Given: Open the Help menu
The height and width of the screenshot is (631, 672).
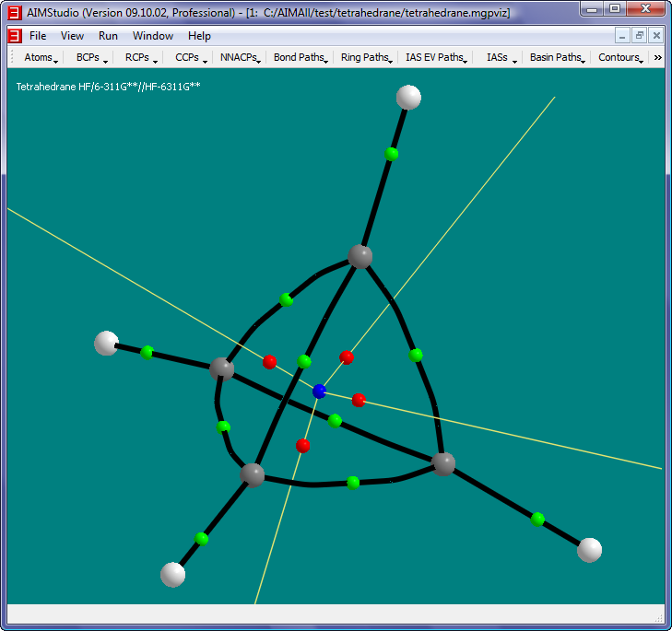Looking at the screenshot, I should coord(199,36).
